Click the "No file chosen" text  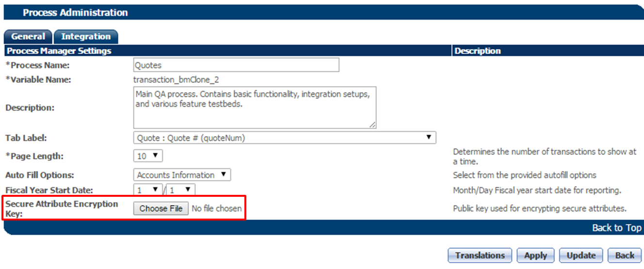(x=216, y=208)
